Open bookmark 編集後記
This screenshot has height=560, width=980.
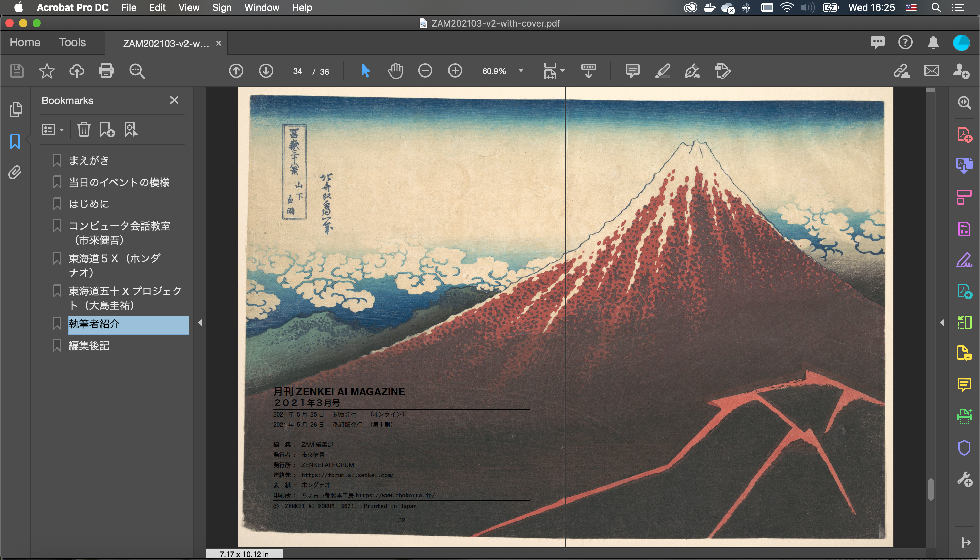coord(88,346)
